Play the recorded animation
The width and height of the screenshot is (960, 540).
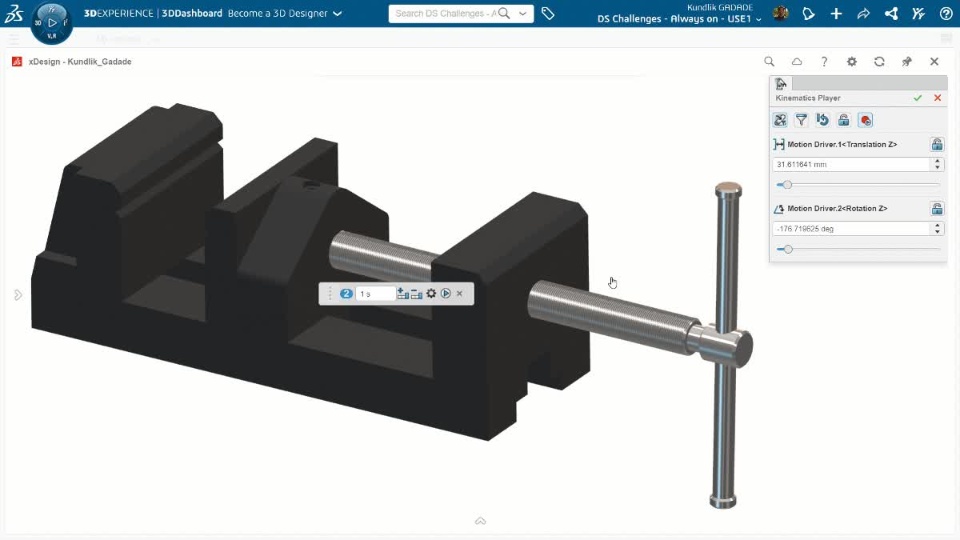coord(446,294)
